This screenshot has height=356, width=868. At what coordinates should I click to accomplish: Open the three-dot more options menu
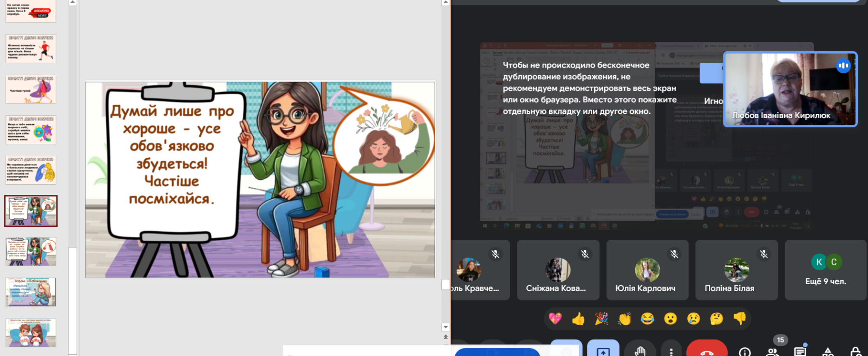pyautogui.click(x=671, y=350)
